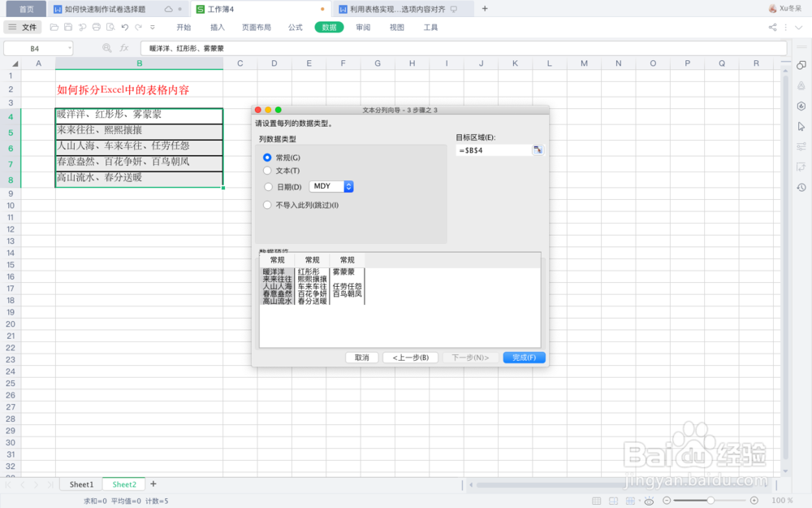Click the print icon in quick access toolbar
The image size is (812, 508).
[97, 26]
